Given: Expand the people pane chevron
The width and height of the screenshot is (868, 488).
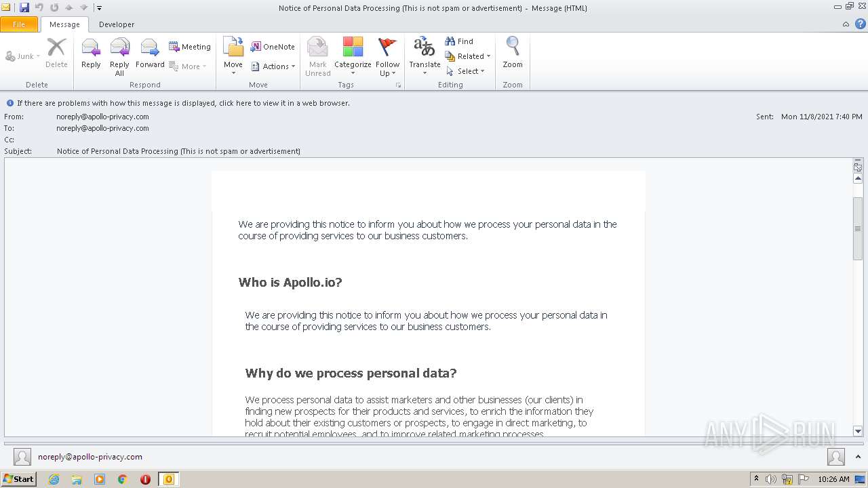Looking at the screenshot, I should pos(859,457).
